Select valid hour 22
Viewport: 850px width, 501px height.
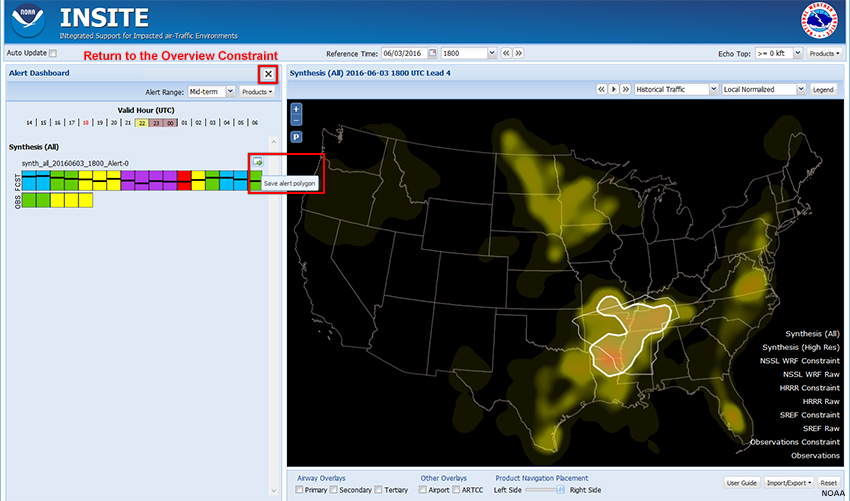point(141,123)
